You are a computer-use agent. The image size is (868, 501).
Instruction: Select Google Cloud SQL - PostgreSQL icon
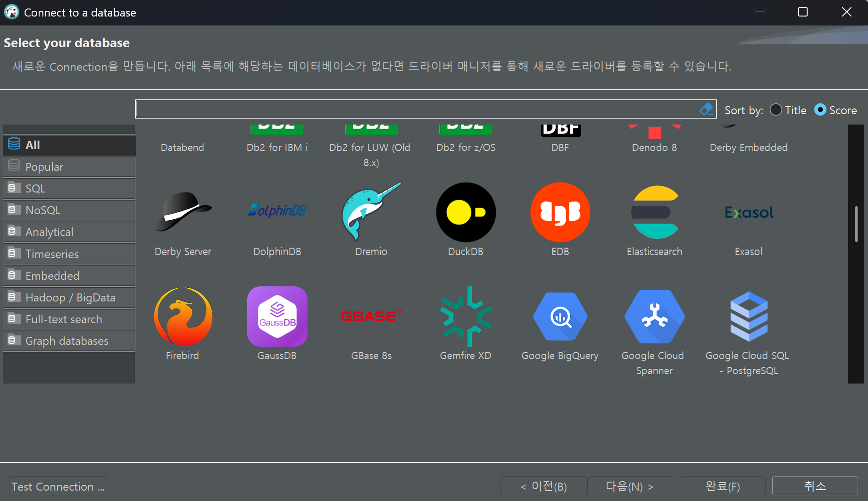pyautogui.click(x=749, y=317)
